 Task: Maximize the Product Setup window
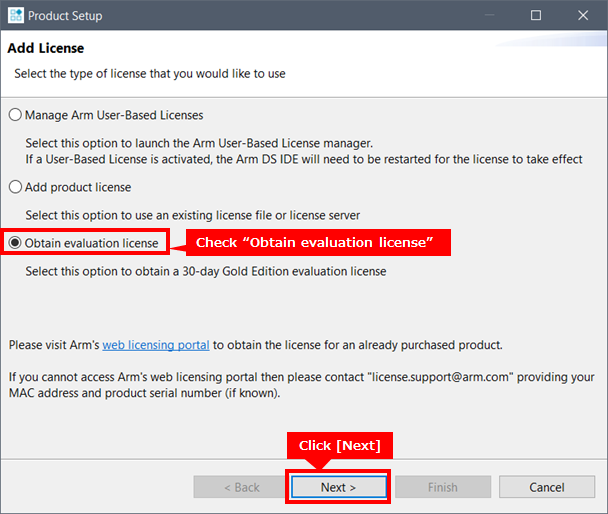point(536,16)
